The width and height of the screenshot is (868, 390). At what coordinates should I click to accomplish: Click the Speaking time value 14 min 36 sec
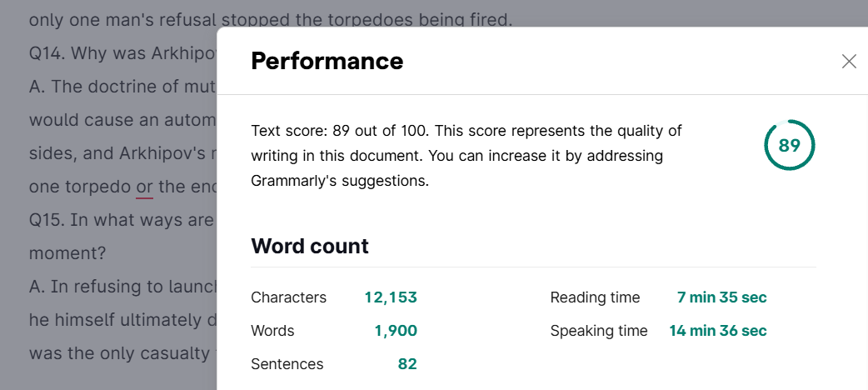718,331
